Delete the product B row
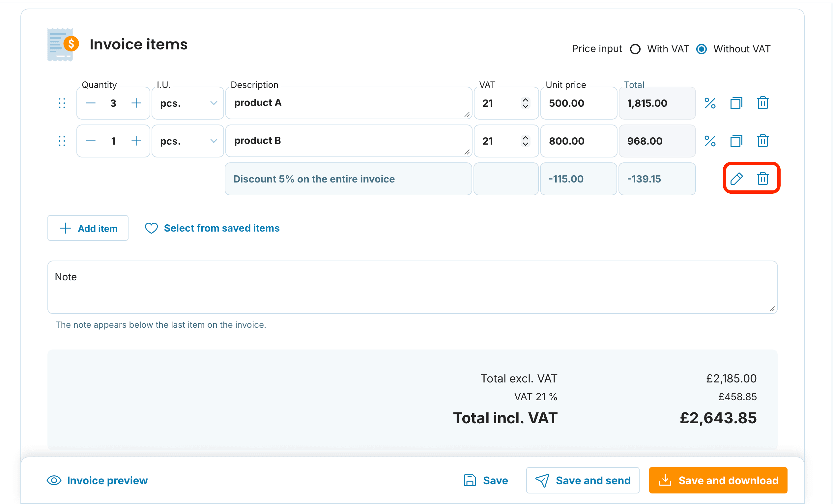The width and height of the screenshot is (833, 504). point(763,141)
